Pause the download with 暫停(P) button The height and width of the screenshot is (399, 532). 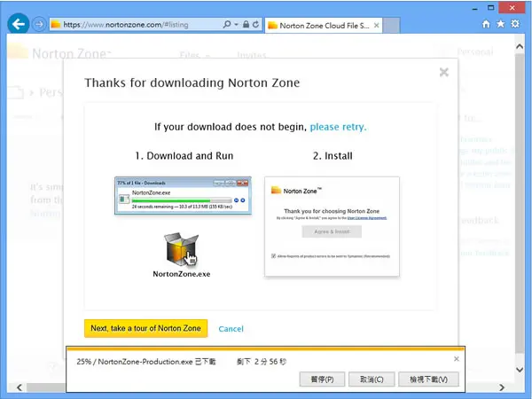[x=323, y=379]
